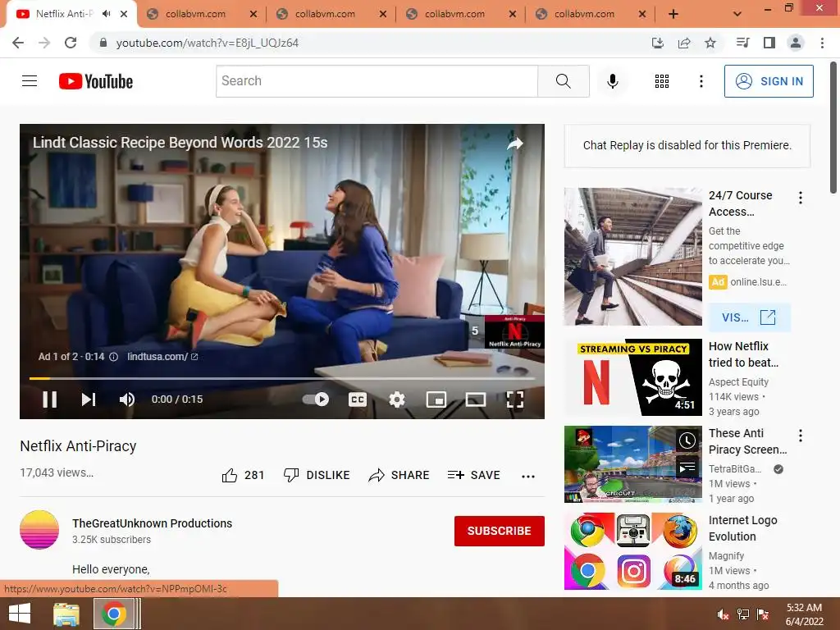Image resolution: width=840 pixels, height=630 pixels.
Task: Subscribe to TheGreatUnknown Productions
Action: tap(500, 531)
